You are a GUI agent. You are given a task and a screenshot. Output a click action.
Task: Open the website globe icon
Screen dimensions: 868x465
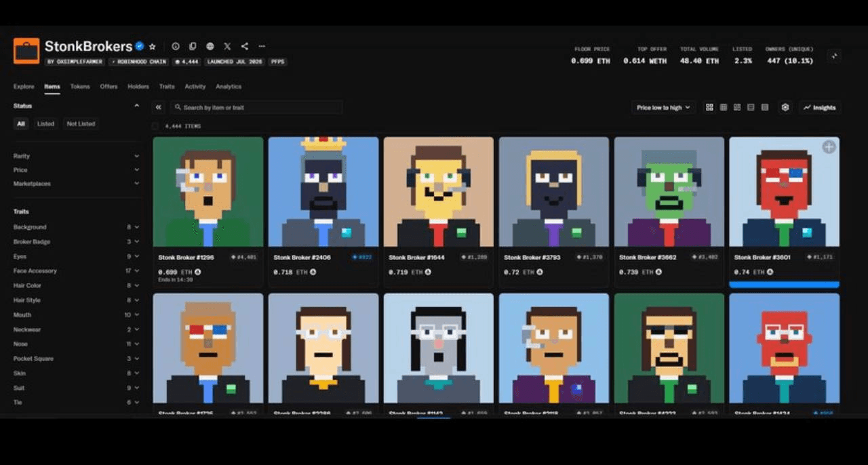[x=210, y=46]
